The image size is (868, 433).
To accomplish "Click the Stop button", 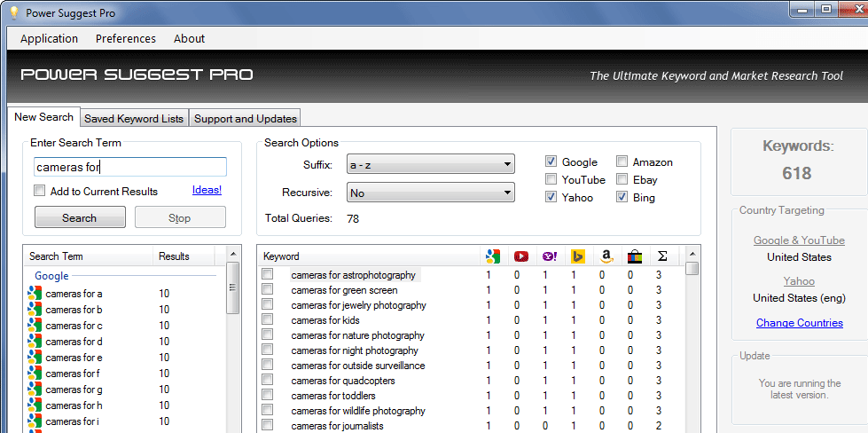I will [x=180, y=217].
